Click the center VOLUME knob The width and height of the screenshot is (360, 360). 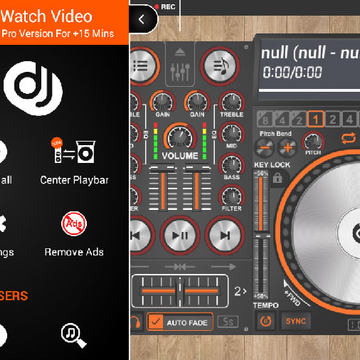tap(180, 137)
